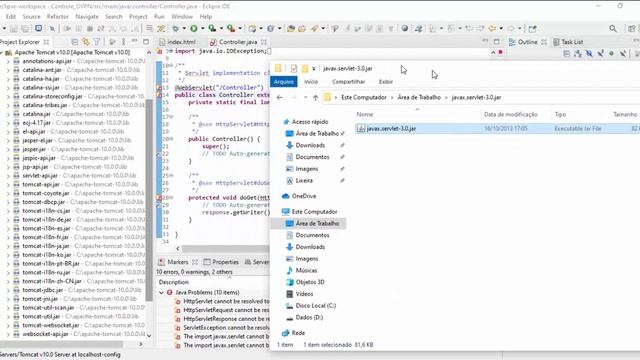Image resolution: width=640 pixels, height=360 pixels.
Task: Click the Save icon in Eclipse toolbar
Action: 14,29
